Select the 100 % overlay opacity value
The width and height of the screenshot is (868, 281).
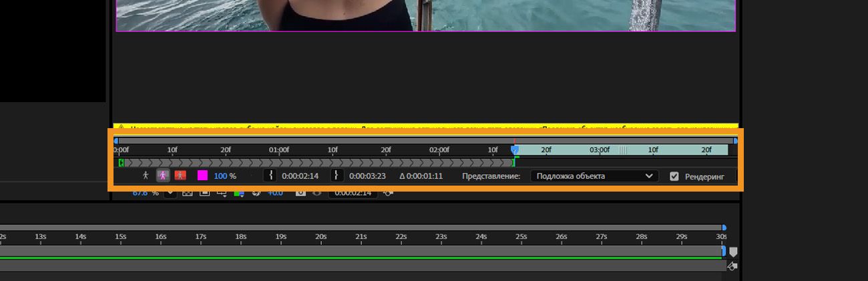[225, 176]
